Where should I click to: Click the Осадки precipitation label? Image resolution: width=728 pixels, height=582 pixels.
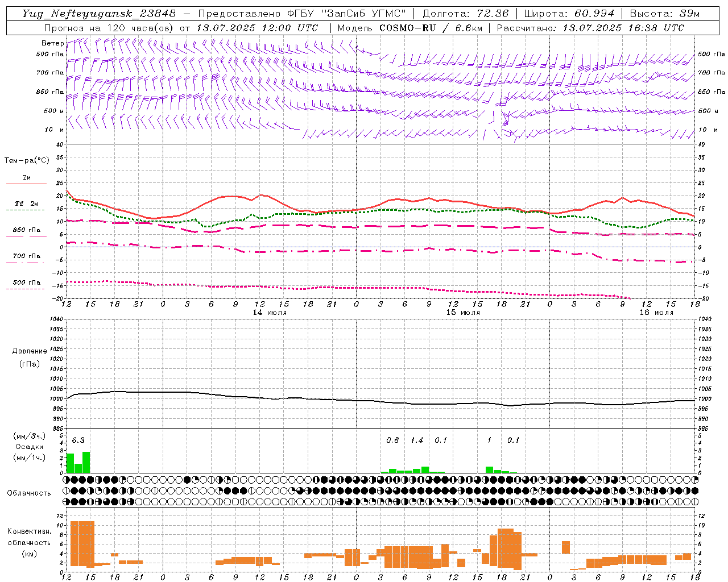[29, 447]
